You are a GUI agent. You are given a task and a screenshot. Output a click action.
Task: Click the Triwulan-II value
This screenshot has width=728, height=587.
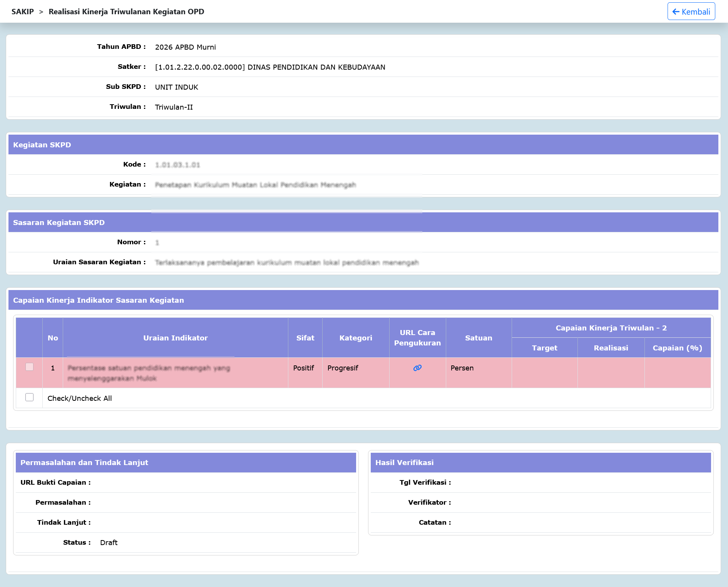click(x=174, y=107)
